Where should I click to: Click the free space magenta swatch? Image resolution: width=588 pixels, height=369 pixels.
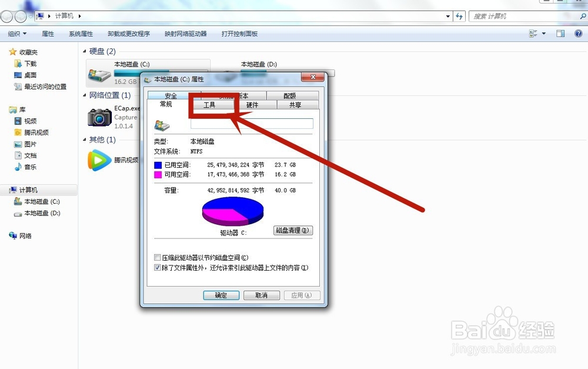click(158, 175)
